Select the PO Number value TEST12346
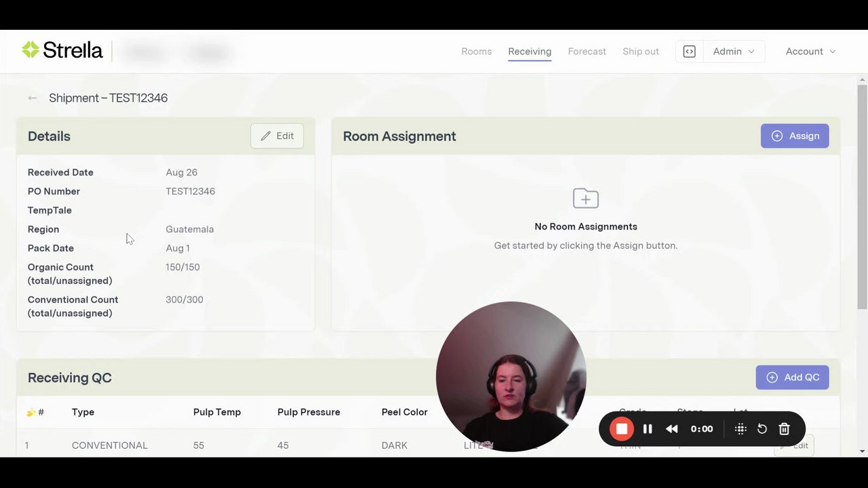The height and width of the screenshot is (488, 868). (191, 191)
